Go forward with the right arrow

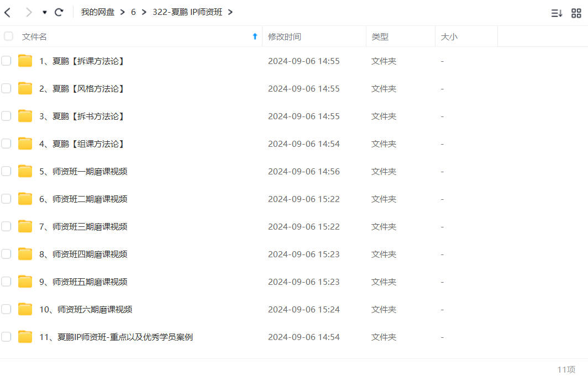pos(29,12)
